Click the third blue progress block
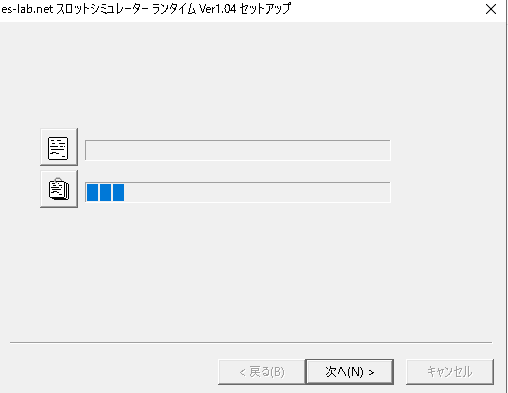Image resolution: width=508 pixels, height=393 pixels. [x=119, y=192]
